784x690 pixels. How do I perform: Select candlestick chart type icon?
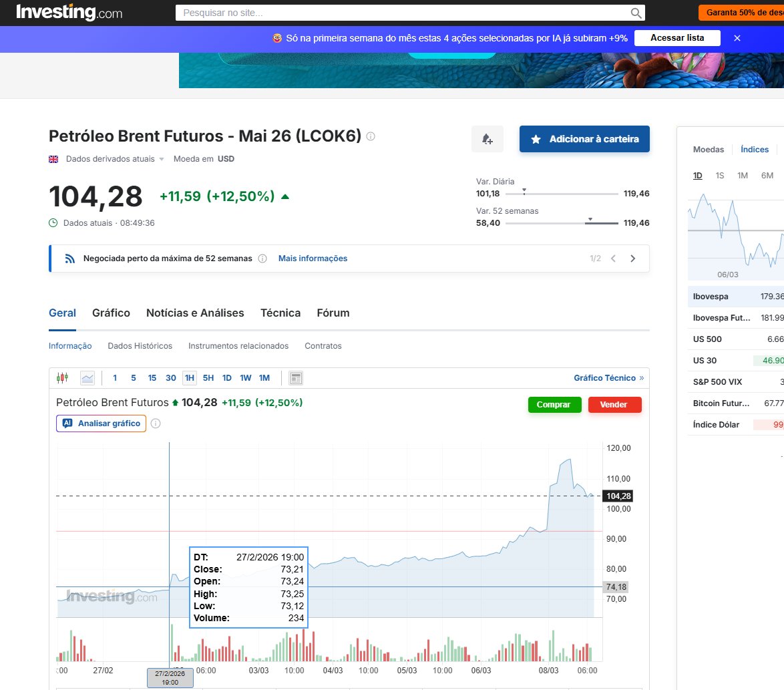click(63, 378)
